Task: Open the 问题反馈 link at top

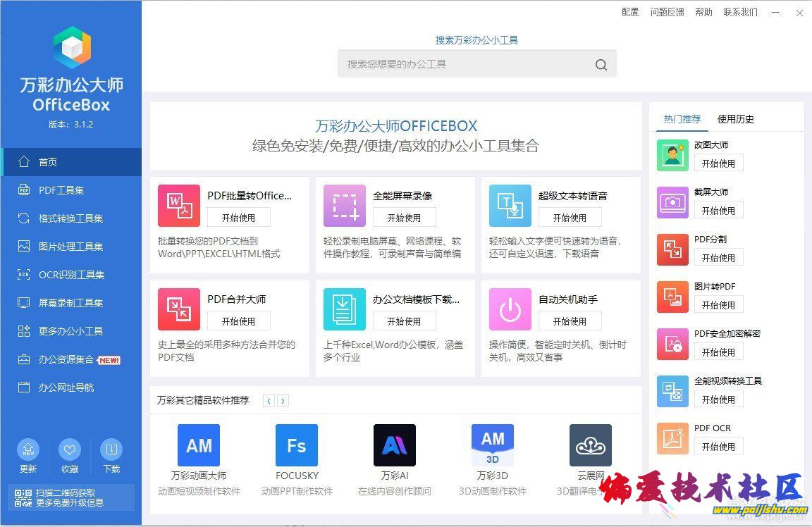Action: click(667, 12)
